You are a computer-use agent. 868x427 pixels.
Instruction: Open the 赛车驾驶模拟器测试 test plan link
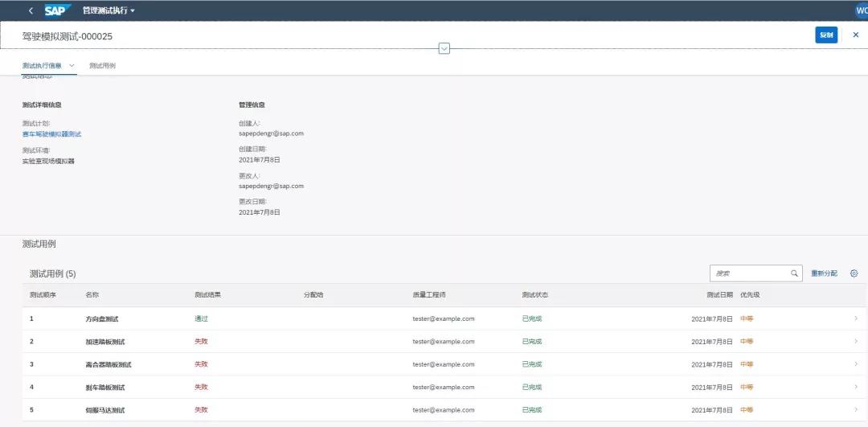(51, 134)
